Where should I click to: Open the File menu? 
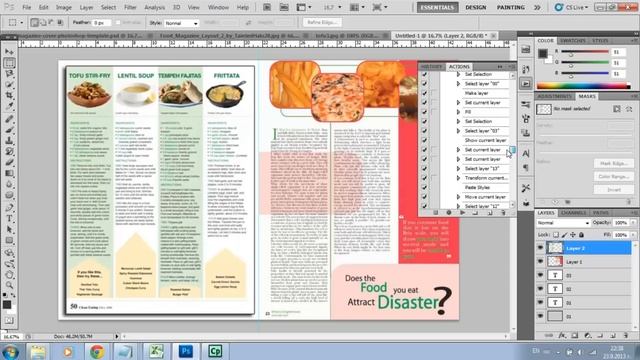coord(27,7)
